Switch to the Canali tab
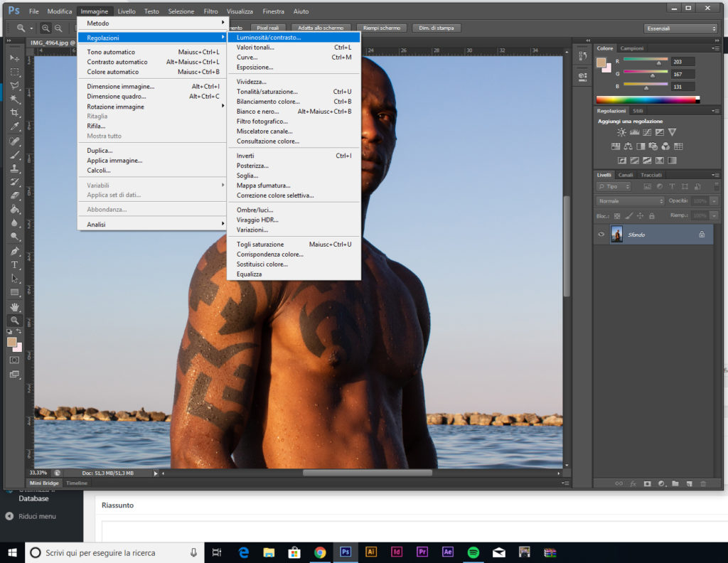Viewport: 728px width, 563px height. [626, 175]
